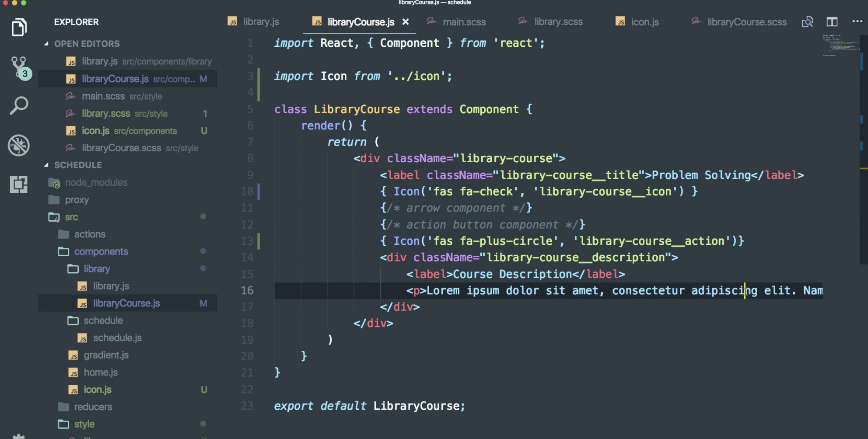The height and width of the screenshot is (439, 868).
Task: Click the Open Changes icon in editor toolbar
Action: tap(808, 22)
